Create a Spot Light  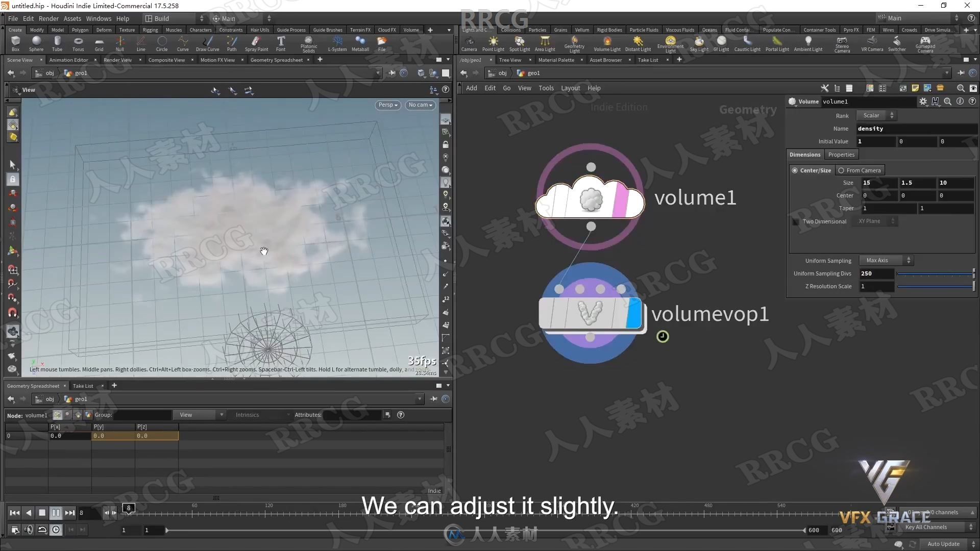(x=520, y=43)
